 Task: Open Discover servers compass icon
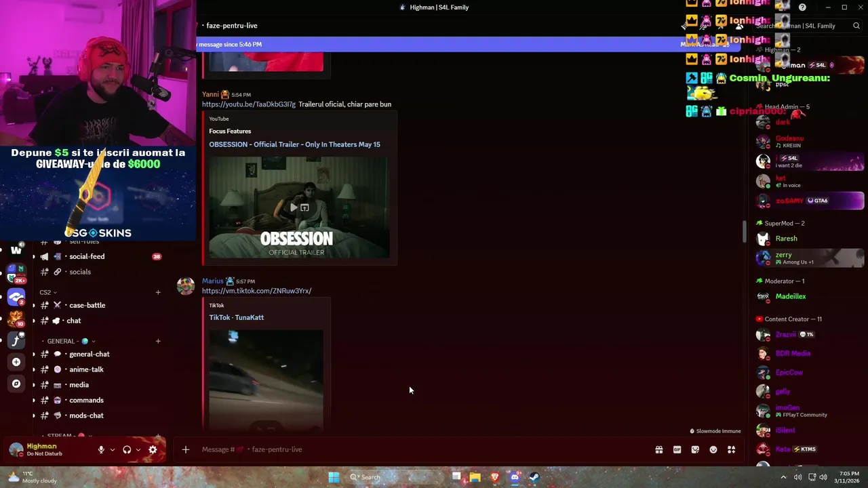coord(16,384)
